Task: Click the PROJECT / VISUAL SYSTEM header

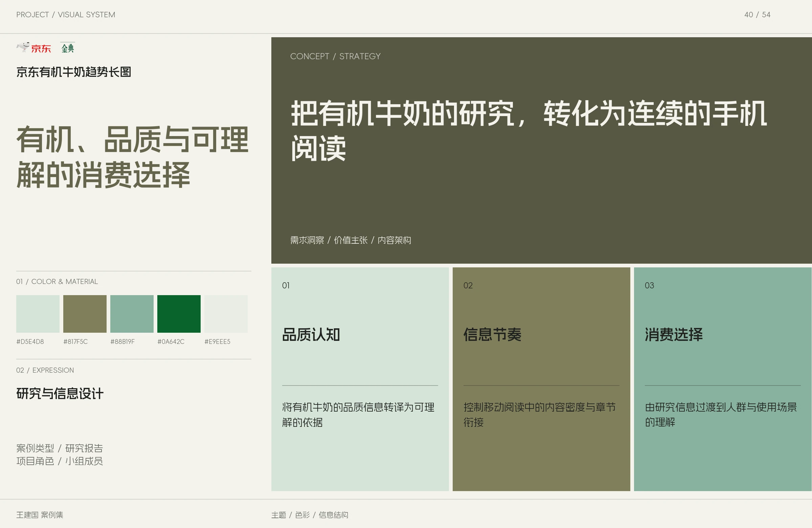Action: click(x=66, y=15)
